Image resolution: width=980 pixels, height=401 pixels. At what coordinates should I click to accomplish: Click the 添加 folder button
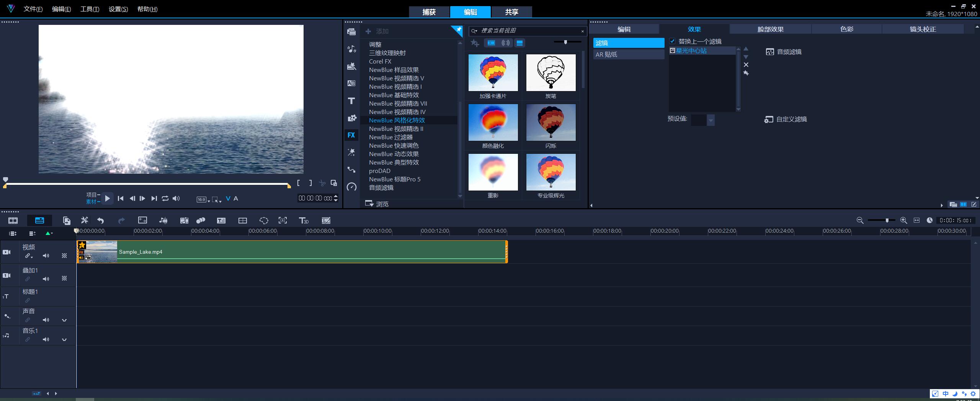(x=377, y=31)
